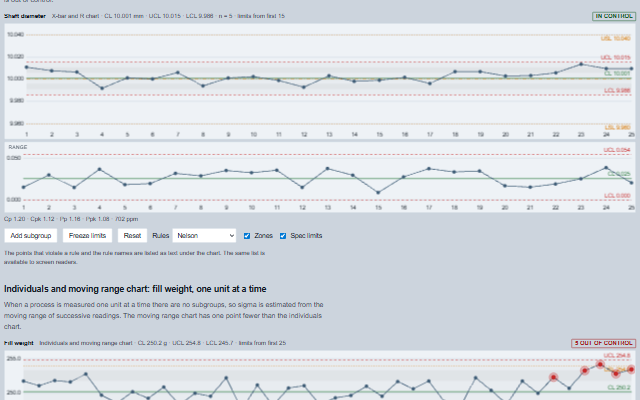Click the first red flagged fill weight point
The height and width of the screenshot is (400, 640).
553,378
